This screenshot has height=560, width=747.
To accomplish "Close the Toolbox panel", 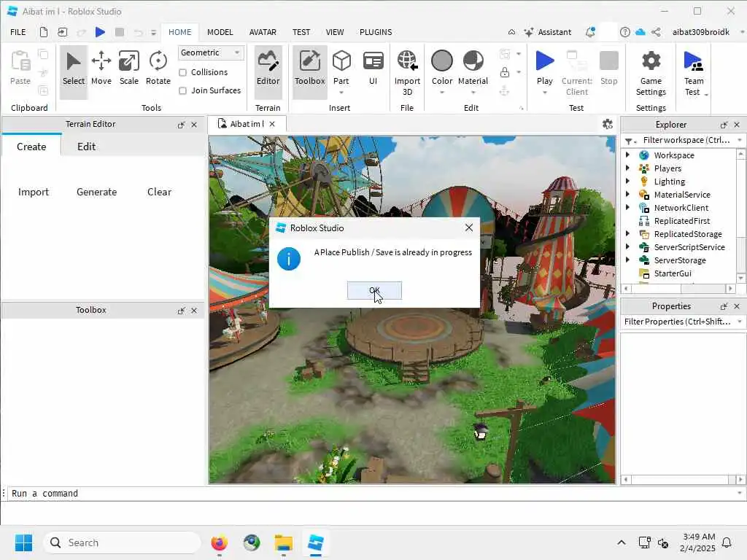I will click(x=194, y=311).
